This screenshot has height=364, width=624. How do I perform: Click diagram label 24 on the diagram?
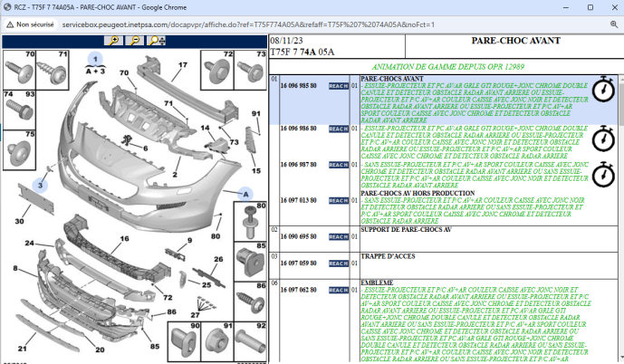30,243
